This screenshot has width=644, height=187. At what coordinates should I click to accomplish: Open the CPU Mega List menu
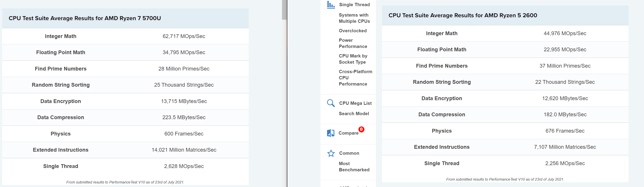355,103
